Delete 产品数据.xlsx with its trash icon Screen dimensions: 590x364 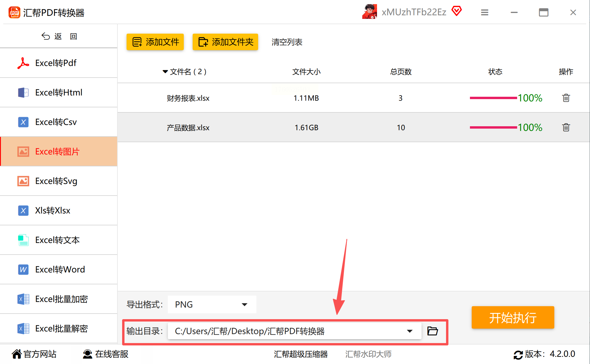566,127
